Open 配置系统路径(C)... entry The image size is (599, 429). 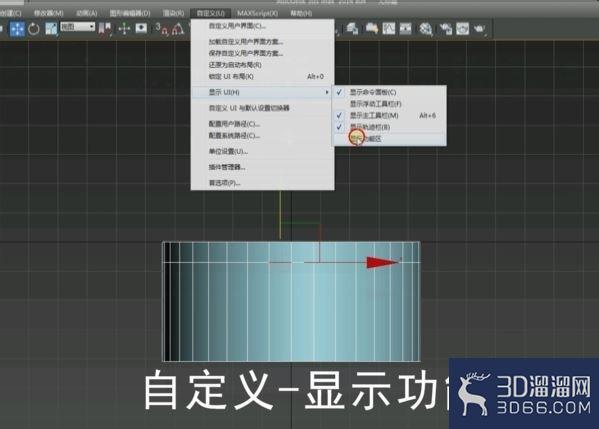pos(262,135)
